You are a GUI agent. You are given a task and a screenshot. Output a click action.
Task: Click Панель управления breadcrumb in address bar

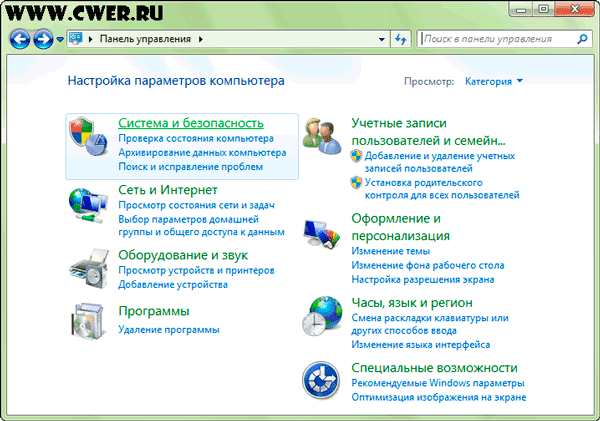click(x=147, y=39)
